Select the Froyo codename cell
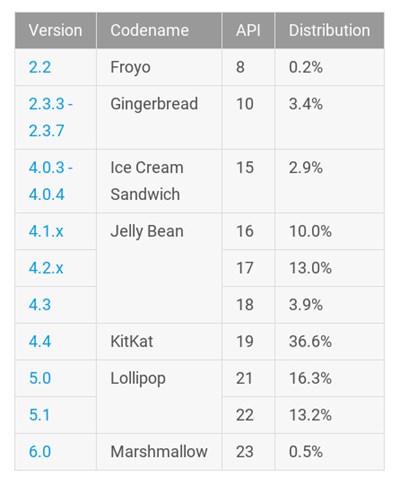400x485 pixels. [x=159, y=67]
